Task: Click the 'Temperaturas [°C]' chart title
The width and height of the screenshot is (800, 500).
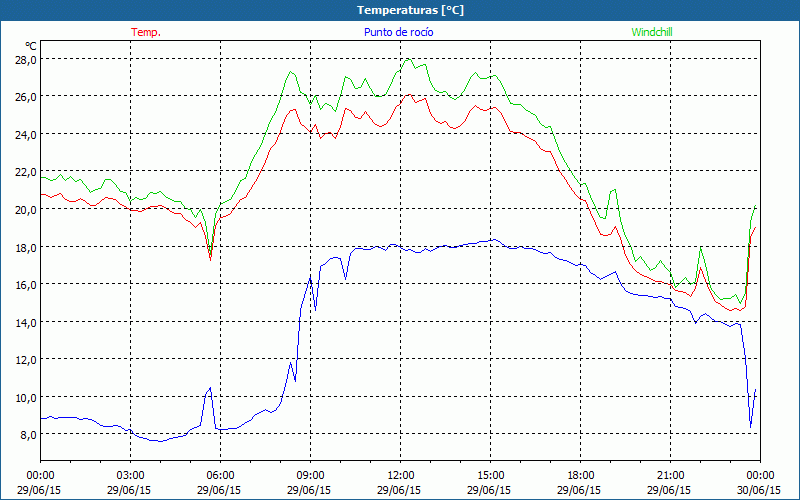Action: tap(410, 10)
